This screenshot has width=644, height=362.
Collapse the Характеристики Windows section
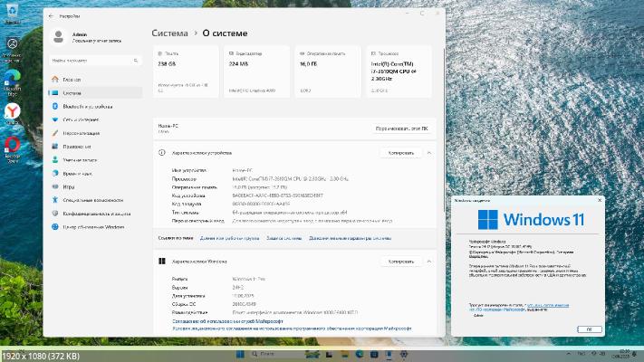coord(428,262)
